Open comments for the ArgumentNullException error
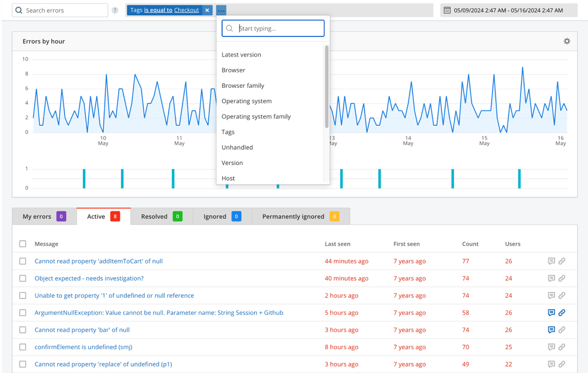 (552, 313)
